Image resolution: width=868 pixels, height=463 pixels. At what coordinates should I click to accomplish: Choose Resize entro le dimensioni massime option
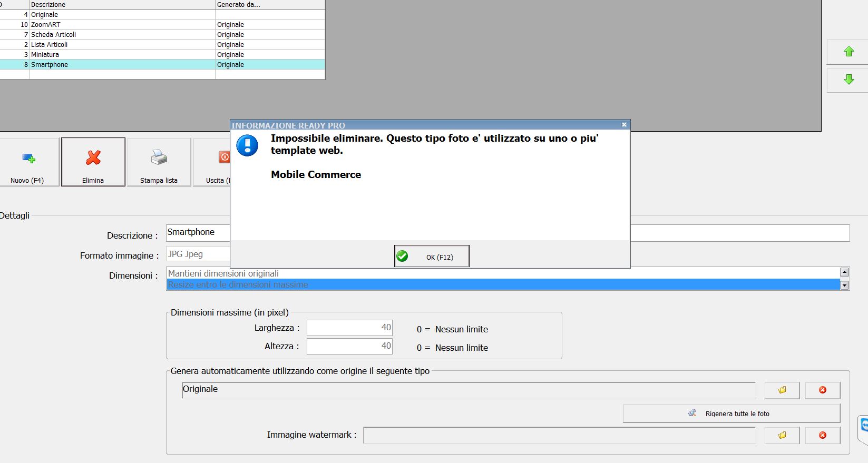(x=503, y=284)
